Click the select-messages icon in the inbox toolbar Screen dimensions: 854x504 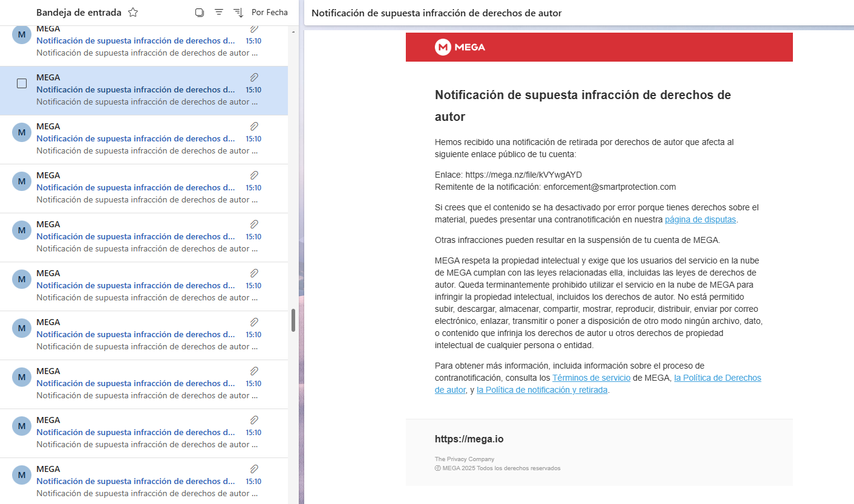[x=199, y=12]
